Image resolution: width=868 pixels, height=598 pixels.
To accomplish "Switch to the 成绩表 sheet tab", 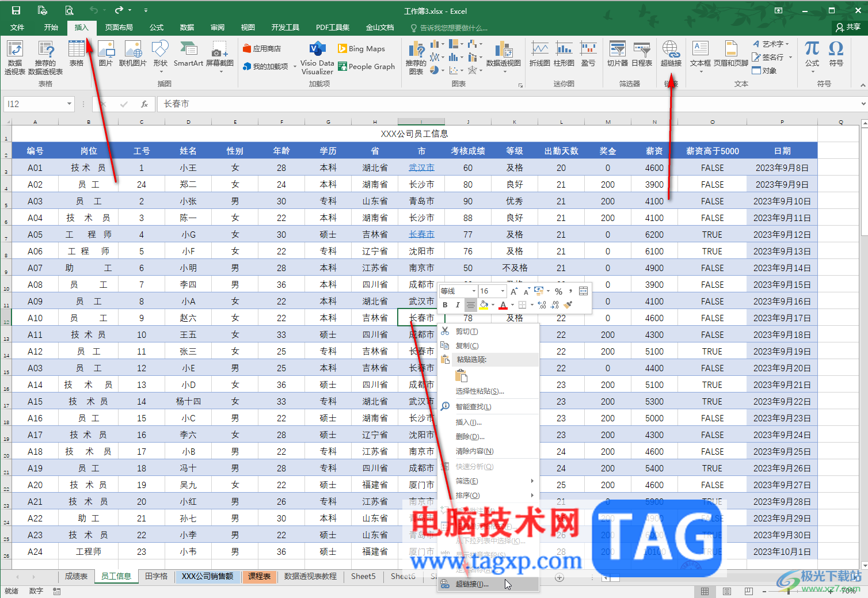I will [x=76, y=576].
